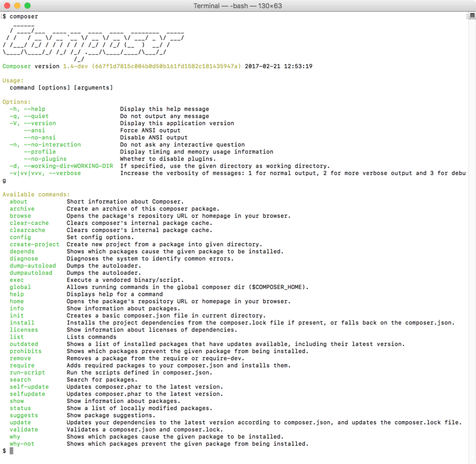Click the 'clearcache' command name
Screen dimensions: 476x464
tap(27, 230)
